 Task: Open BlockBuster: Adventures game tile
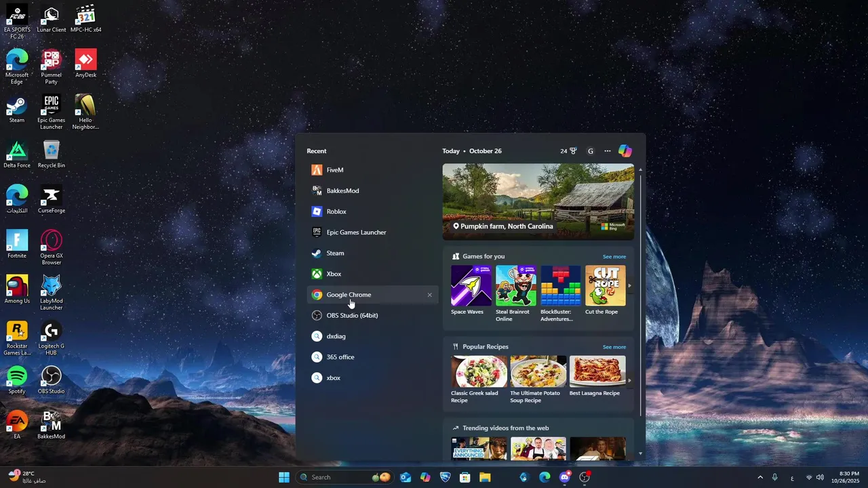click(560, 293)
